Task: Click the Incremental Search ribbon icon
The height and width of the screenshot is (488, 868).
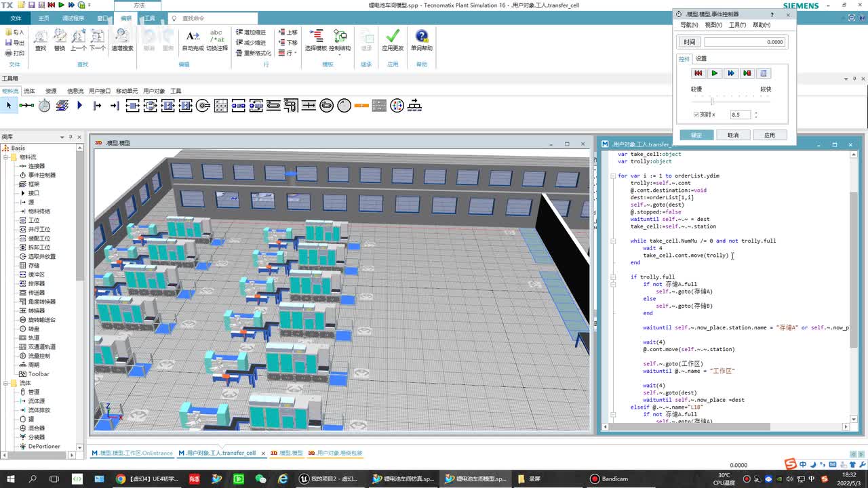Action: tap(122, 40)
